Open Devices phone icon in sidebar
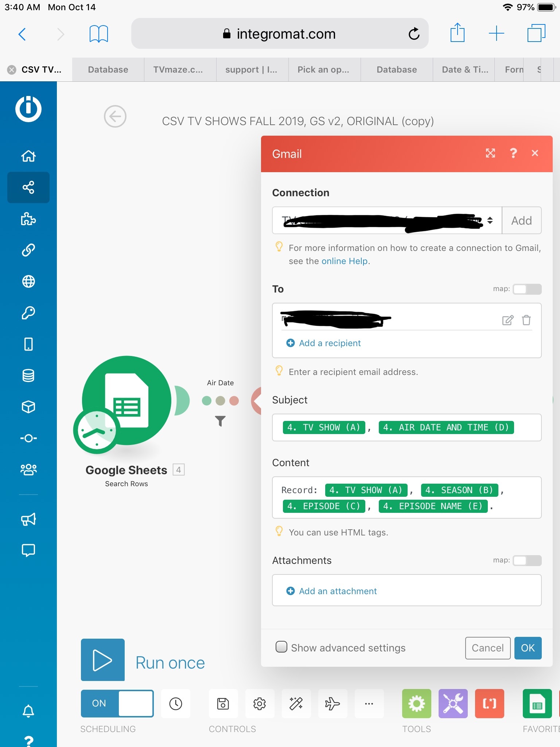 28,344
